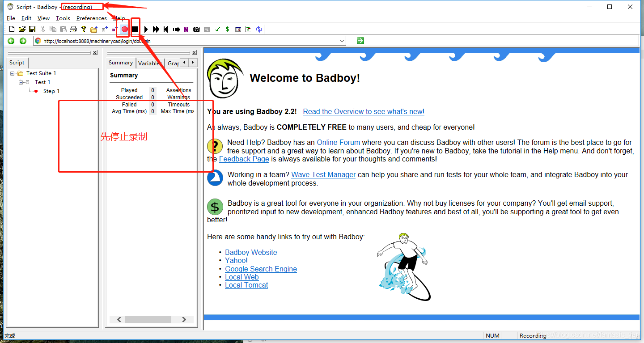
Task: Collapse the Test Suite 1 node
Action: (12, 73)
